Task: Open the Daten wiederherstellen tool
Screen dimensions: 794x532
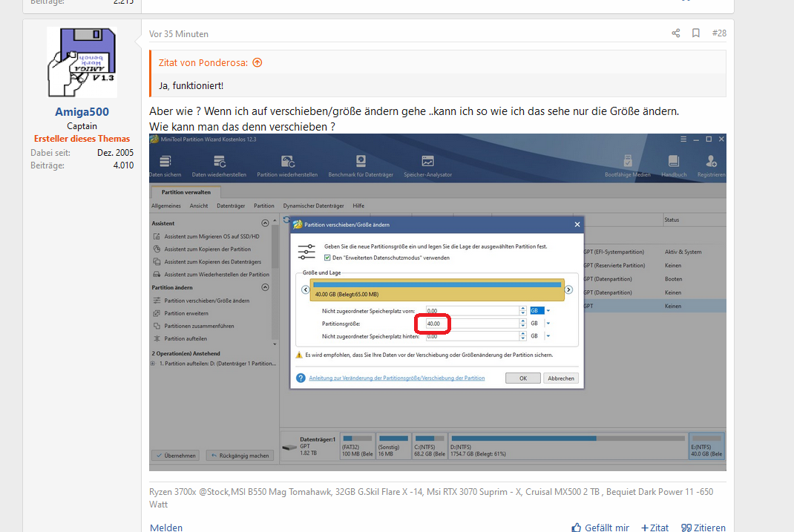Action: pyautogui.click(x=219, y=166)
